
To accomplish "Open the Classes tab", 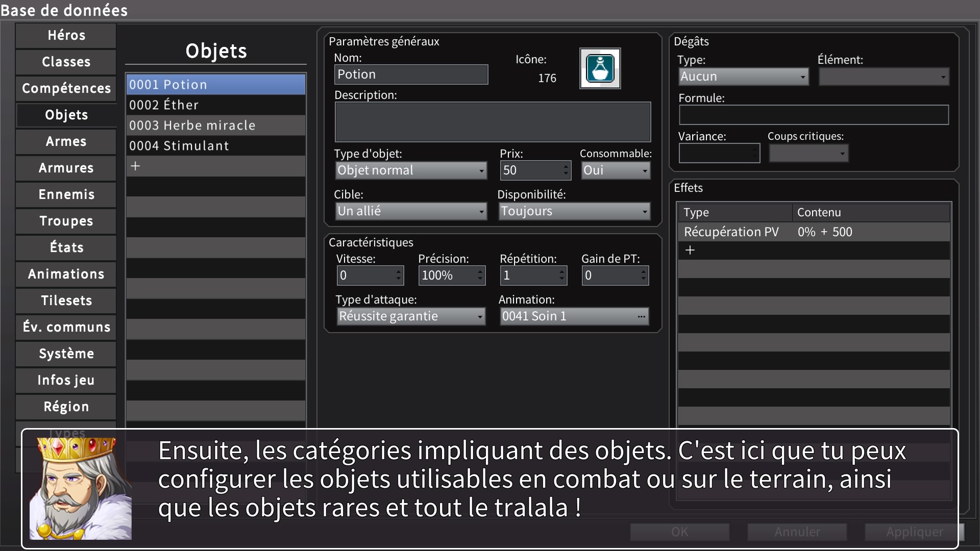I will 66,62.
